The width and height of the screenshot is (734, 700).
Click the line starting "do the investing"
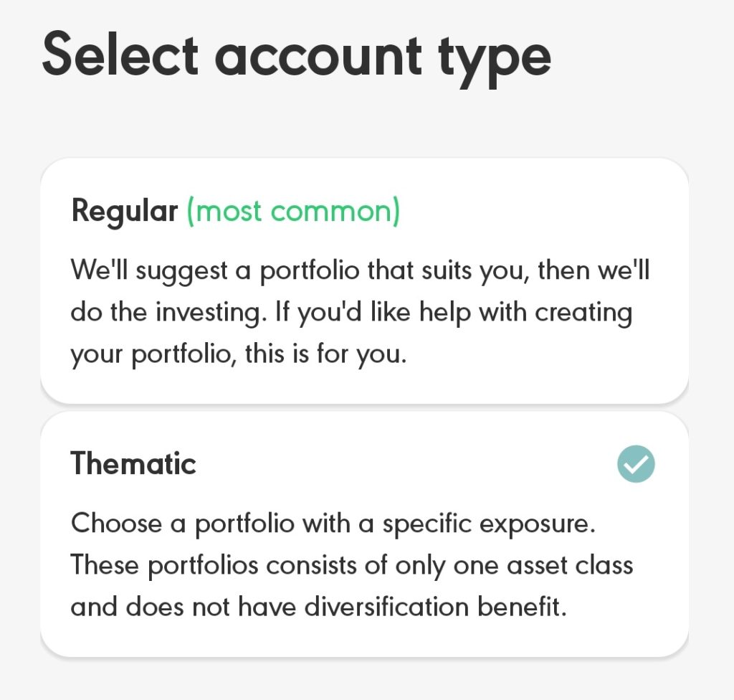click(351, 313)
